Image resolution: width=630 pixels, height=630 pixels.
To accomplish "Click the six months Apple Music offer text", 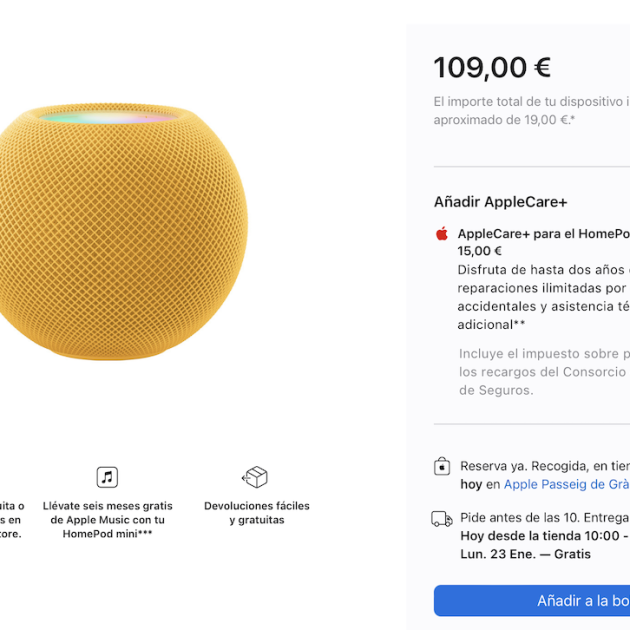I will pos(107,520).
